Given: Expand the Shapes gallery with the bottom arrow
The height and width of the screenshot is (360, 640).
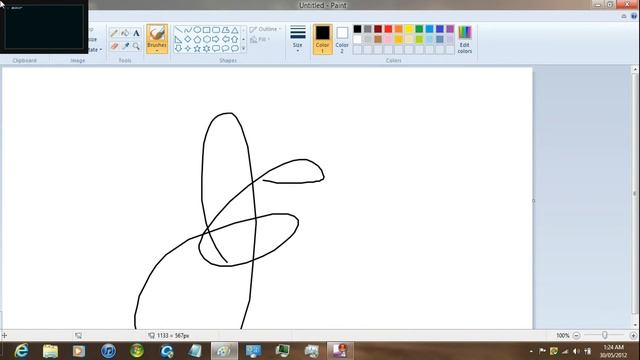Looking at the screenshot, I should [244, 49].
